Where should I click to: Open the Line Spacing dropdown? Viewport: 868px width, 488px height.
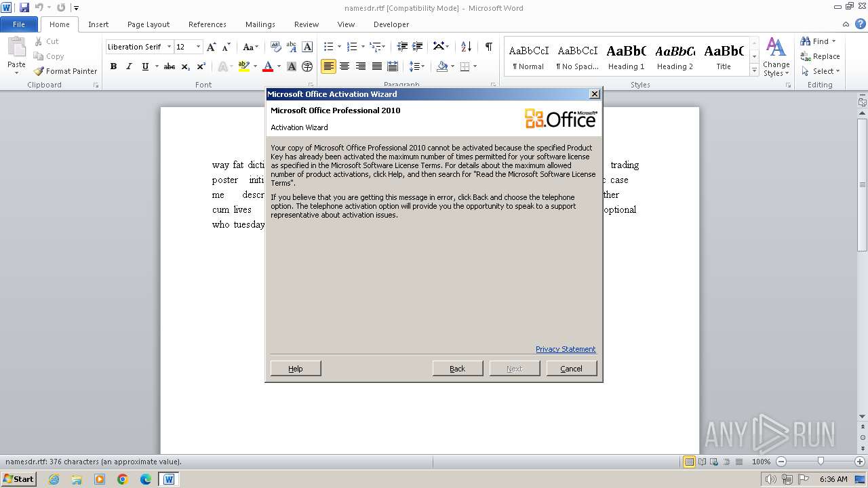point(417,66)
